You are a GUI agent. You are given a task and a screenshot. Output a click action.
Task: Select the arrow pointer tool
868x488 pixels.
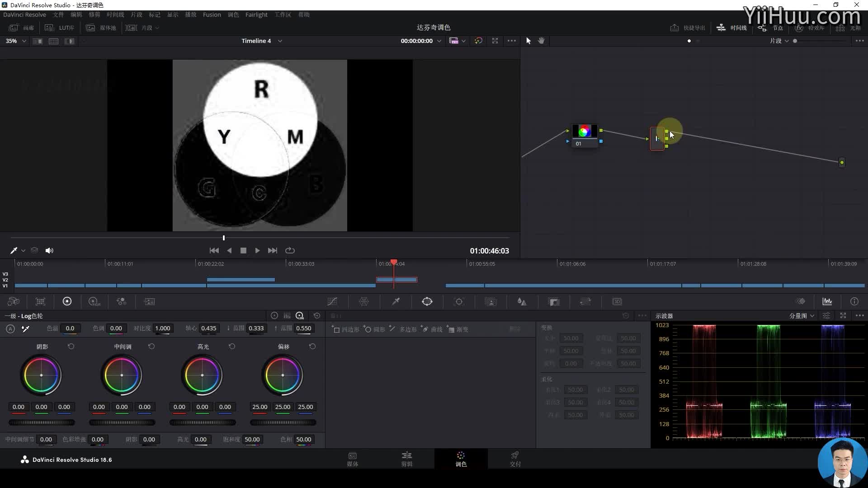528,41
